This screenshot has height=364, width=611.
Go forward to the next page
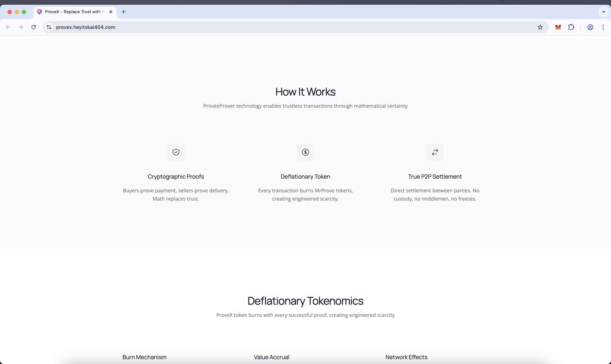[20, 27]
